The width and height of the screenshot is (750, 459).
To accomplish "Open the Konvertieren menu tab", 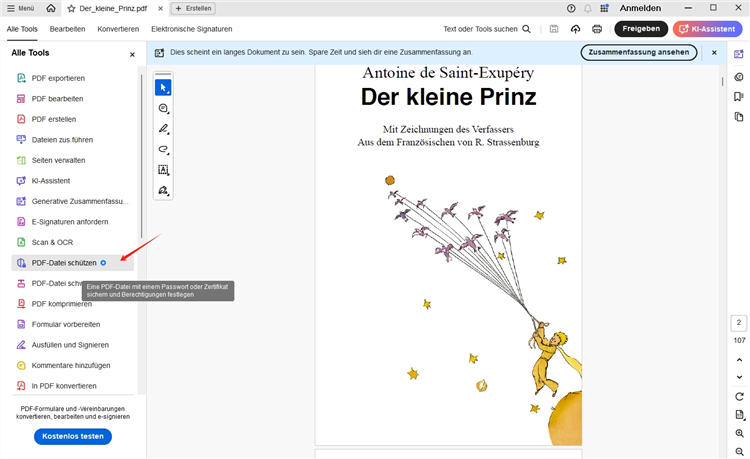I will (118, 29).
